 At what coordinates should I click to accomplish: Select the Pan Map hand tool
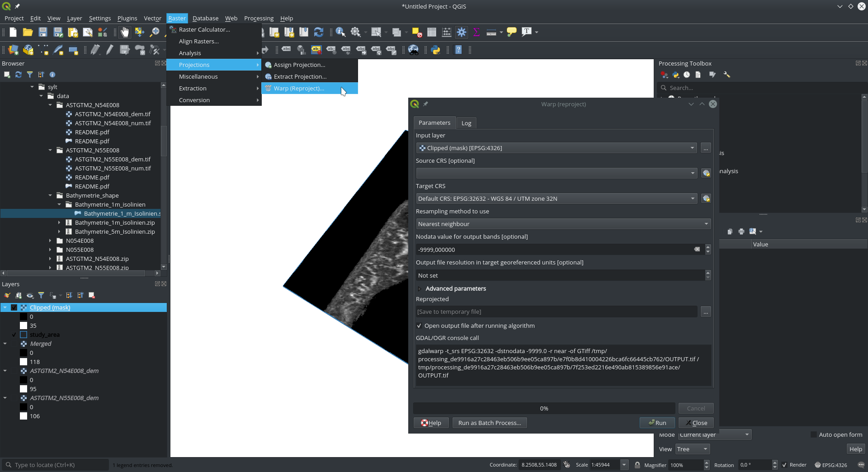click(125, 32)
